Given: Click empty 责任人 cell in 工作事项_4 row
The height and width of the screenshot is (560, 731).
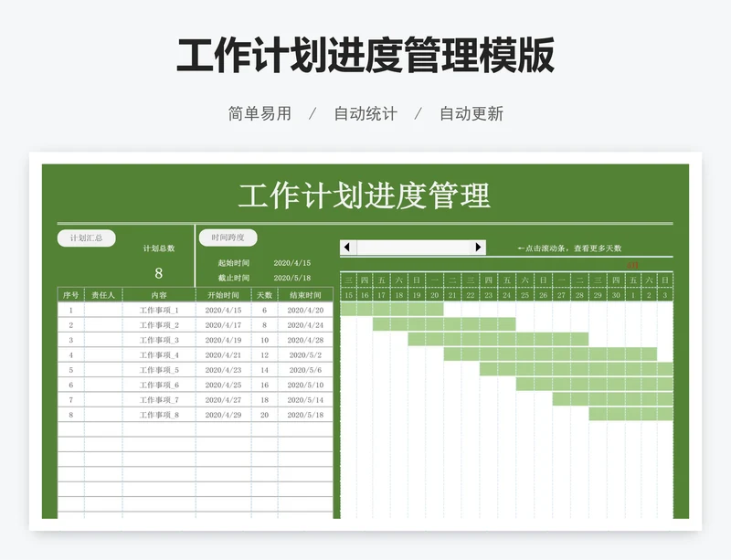Looking at the screenshot, I should pos(103,354).
